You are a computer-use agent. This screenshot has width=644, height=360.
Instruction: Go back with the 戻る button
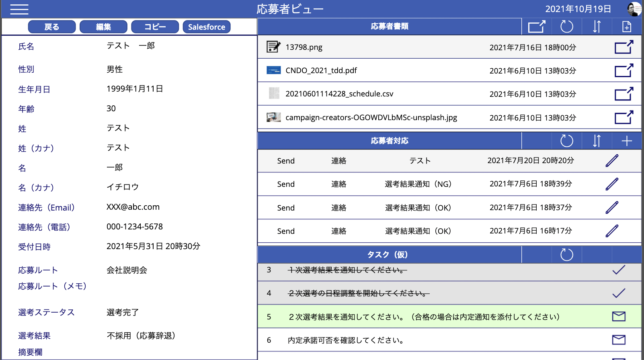(x=52, y=27)
